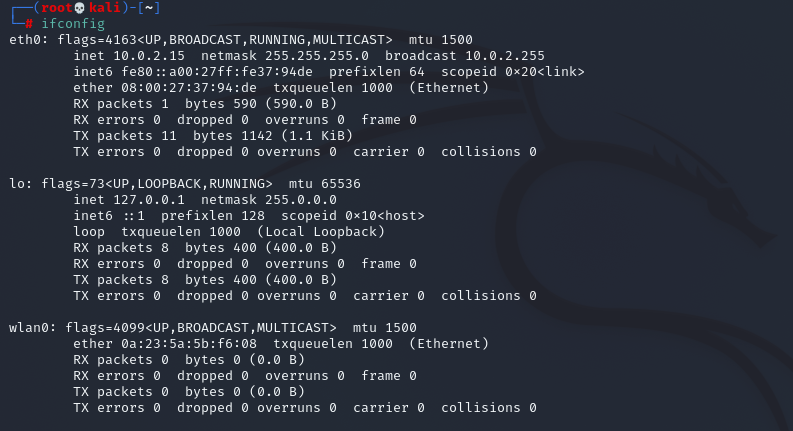Select the eth0 interface name

coord(24,40)
